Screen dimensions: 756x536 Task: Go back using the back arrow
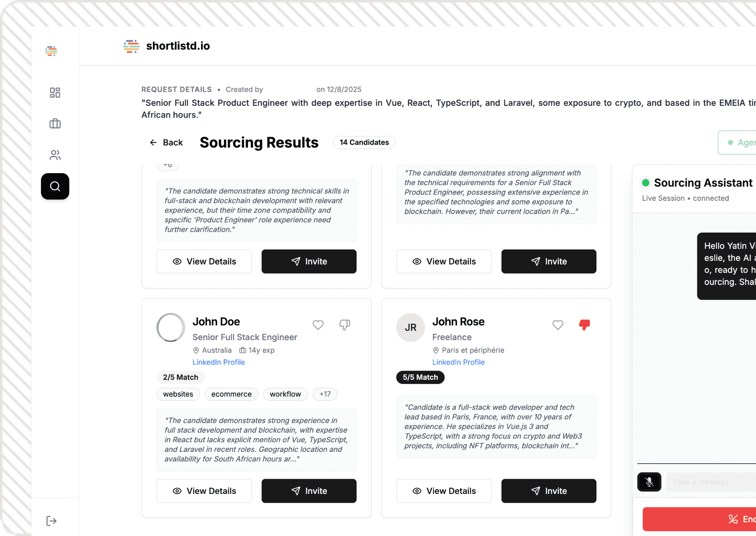[x=154, y=142]
